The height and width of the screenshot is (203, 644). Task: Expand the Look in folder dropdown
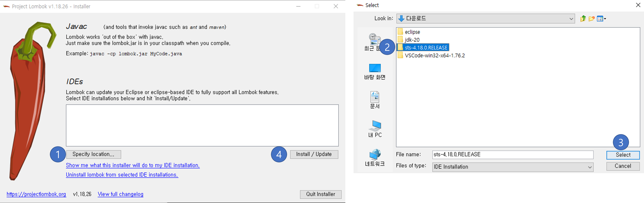571,19
